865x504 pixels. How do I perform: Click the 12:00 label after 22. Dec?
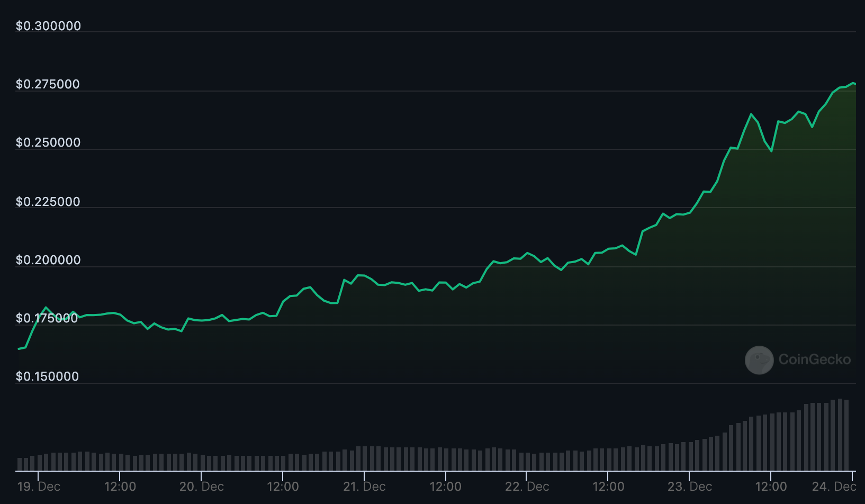coord(608,487)
